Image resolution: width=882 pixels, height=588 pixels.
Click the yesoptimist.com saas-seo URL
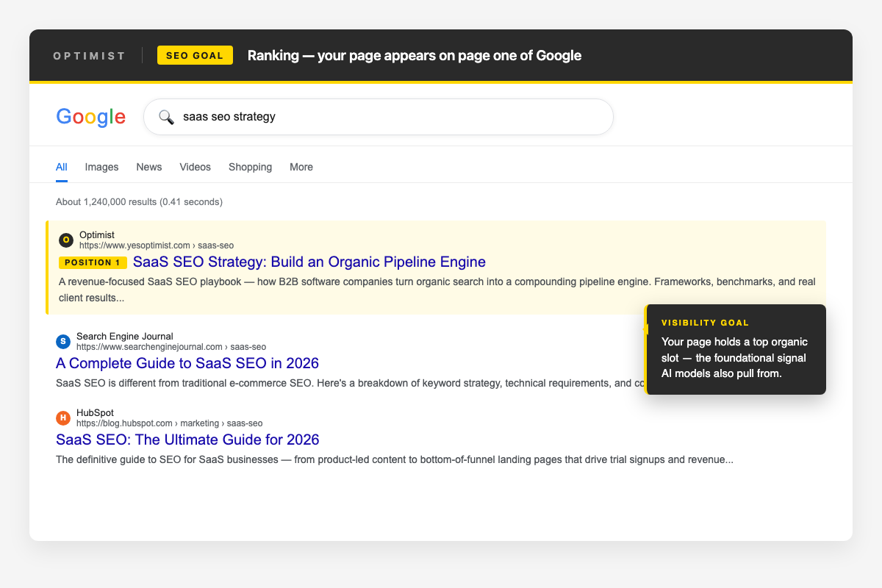click(157, 245)
